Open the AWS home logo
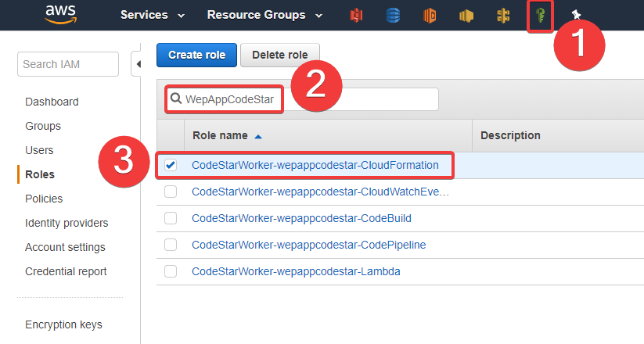Viewport: 644px width, 344px height. tap(61, 15)
